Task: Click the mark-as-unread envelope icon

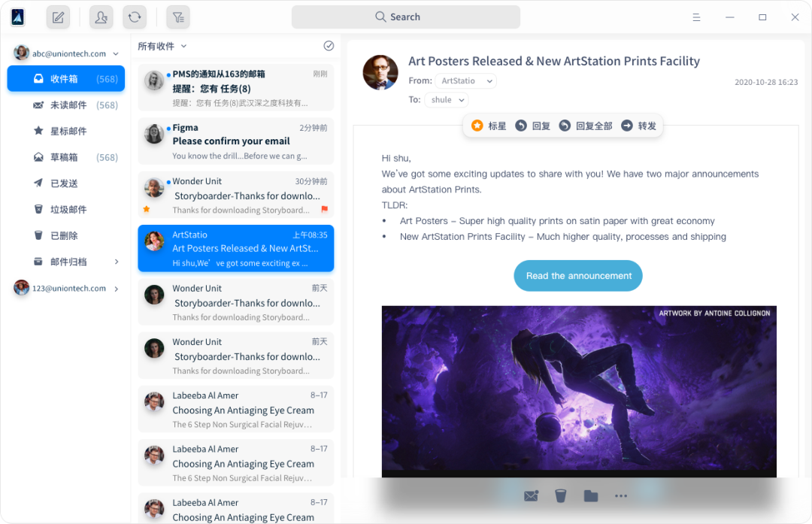Action: point(531,496)
